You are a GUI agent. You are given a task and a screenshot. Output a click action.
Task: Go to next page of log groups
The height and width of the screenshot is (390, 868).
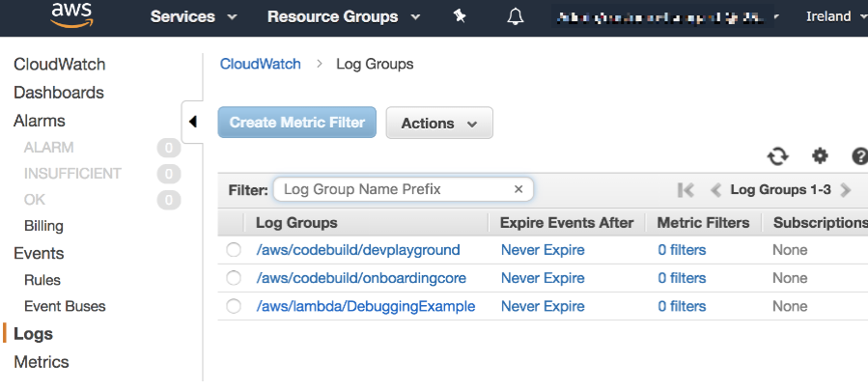click(x=845, y=190)
